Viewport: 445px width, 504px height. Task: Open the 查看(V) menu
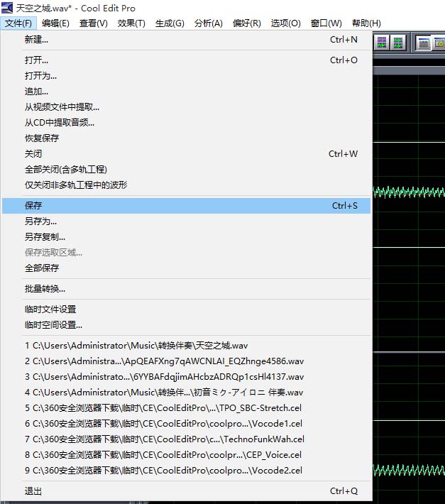pyautogui.click(x=94, y=23)
